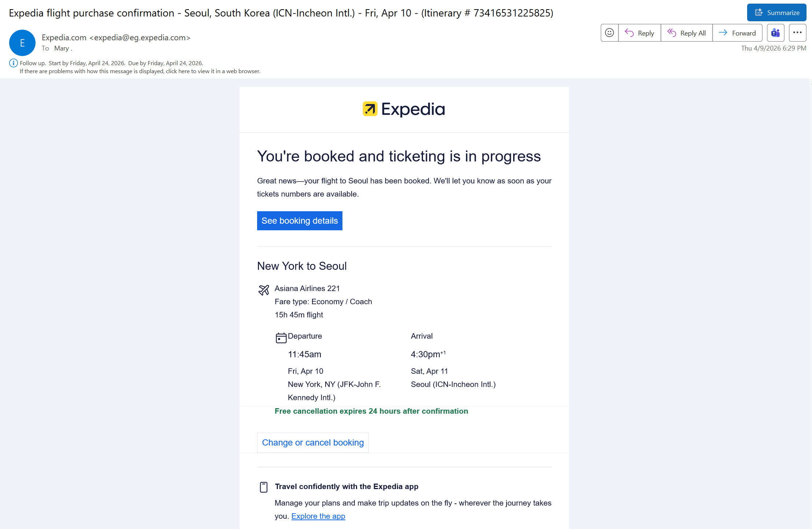Open the more actions ellipsis menu

tap(797, 33)
